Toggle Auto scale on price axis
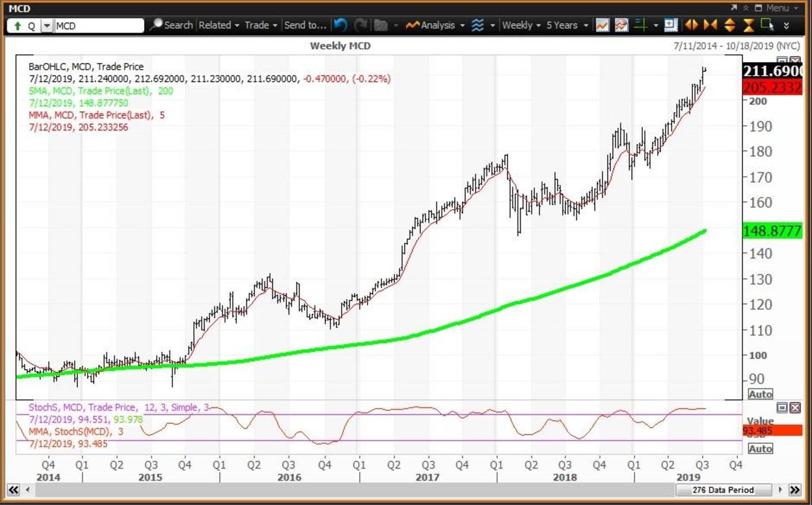The image size is (812, 505). coord(761,394)
